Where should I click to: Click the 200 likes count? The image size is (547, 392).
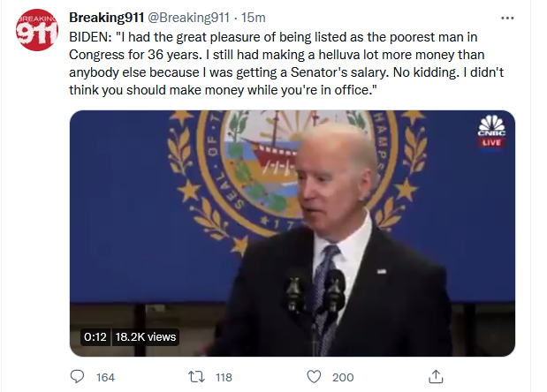(x=342, y=377)
